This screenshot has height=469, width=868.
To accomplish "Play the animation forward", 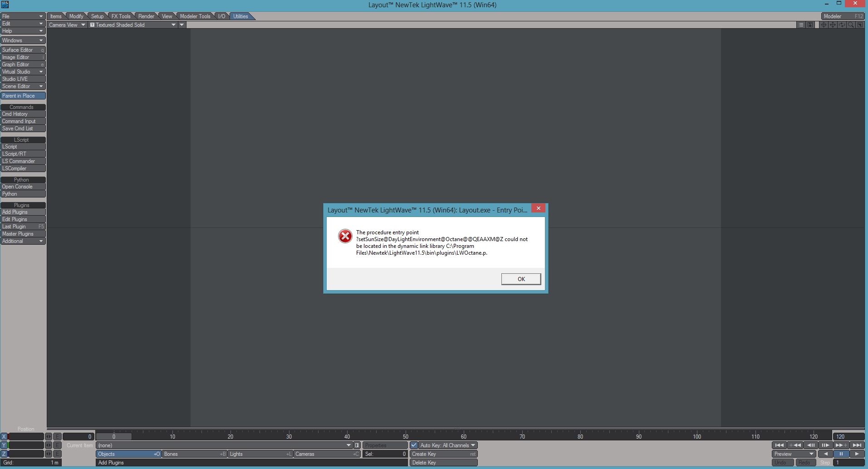I will 857,454.
